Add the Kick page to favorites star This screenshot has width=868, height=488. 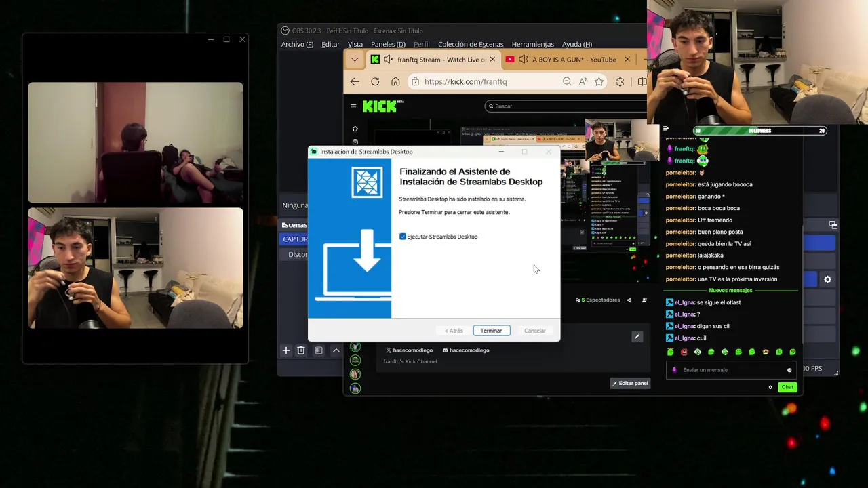[x=599, y=81]
